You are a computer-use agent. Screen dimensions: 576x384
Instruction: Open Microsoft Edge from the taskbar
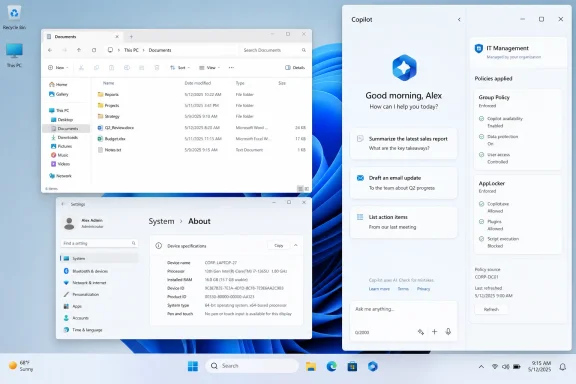point(331,366)
